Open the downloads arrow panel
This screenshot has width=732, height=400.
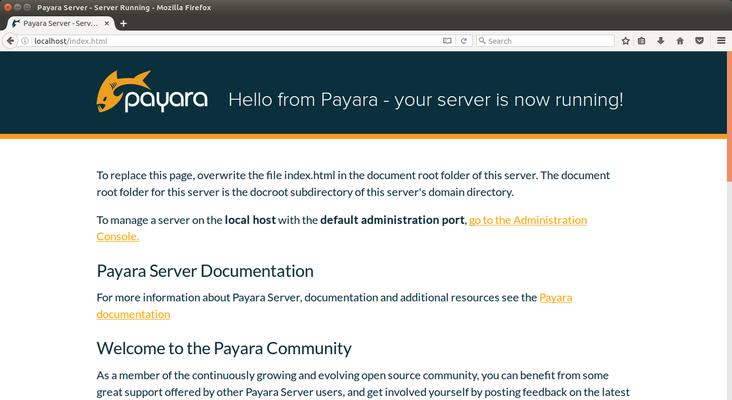click(661, 41)
